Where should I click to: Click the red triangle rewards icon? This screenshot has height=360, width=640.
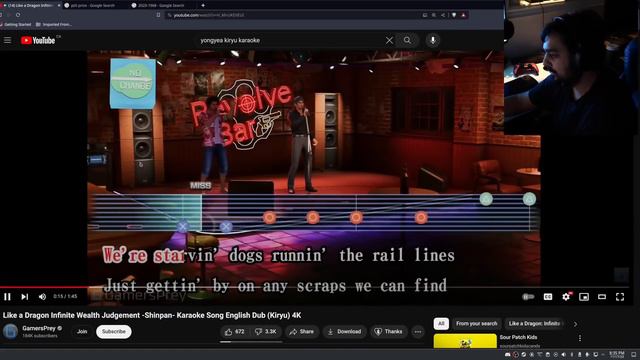click(x=463, y=15)
